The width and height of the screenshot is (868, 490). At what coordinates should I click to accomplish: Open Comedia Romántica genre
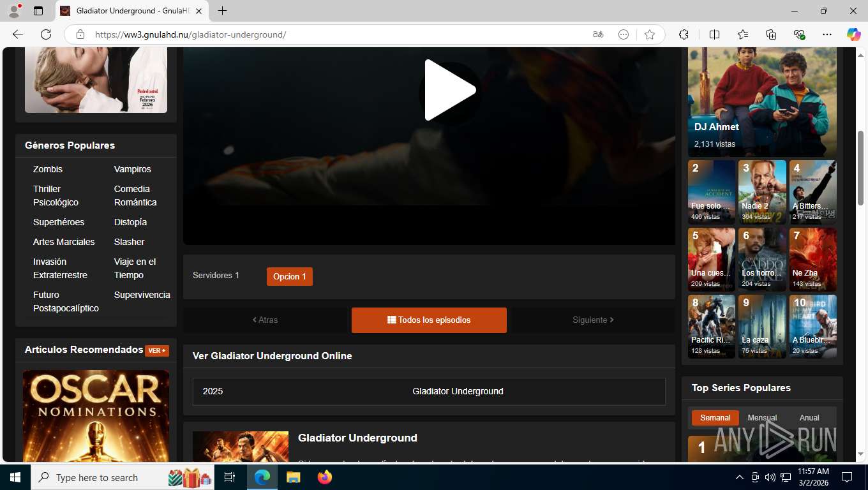coord(135,195)
